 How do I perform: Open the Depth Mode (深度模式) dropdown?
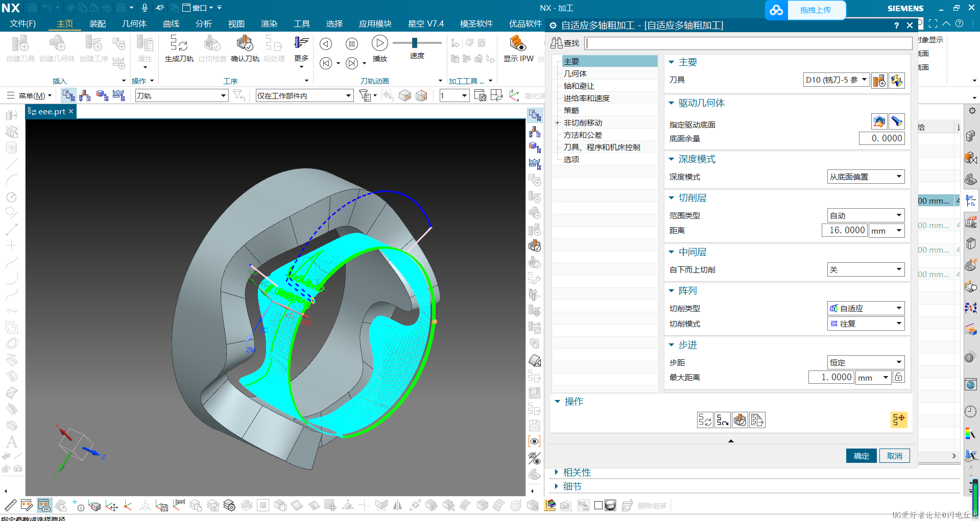point(866,177)
